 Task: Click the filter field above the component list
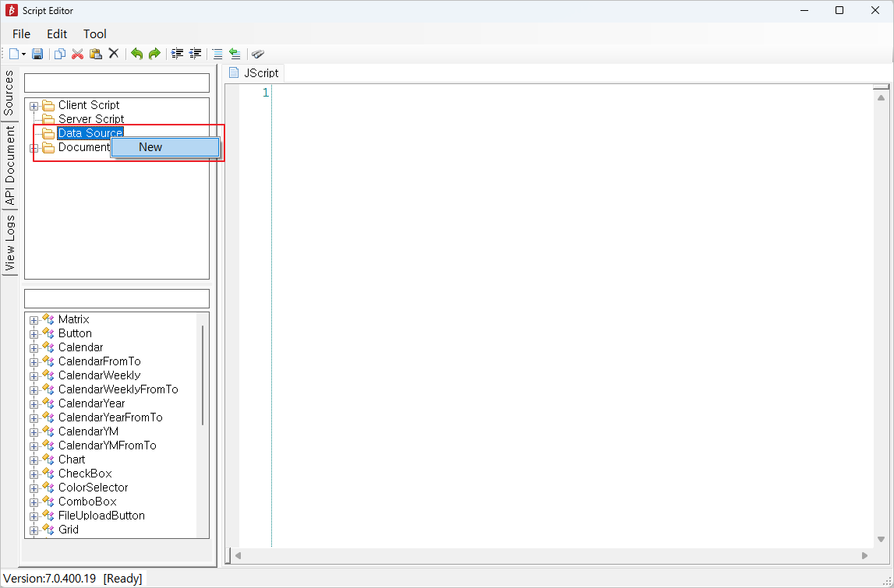point(117,298)
